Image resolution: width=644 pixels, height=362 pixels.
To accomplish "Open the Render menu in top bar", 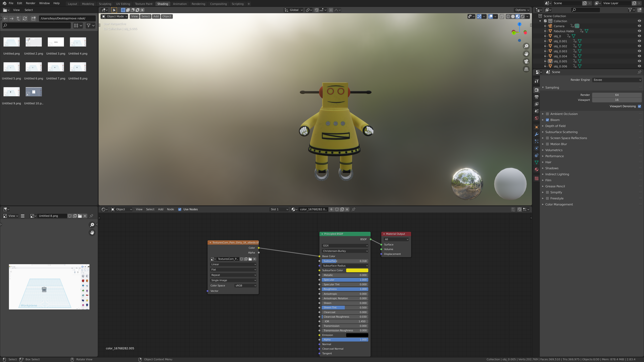I will point(30,3).
